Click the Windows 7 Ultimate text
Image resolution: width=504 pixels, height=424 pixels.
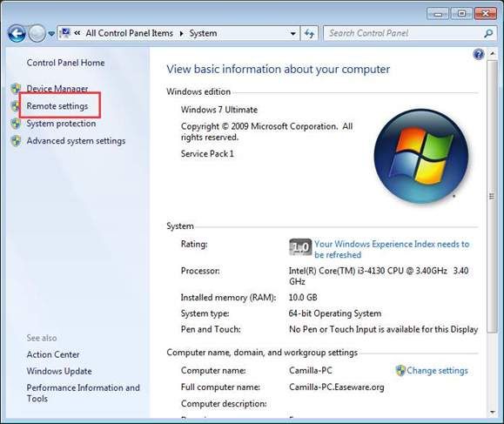pos(219,110)
